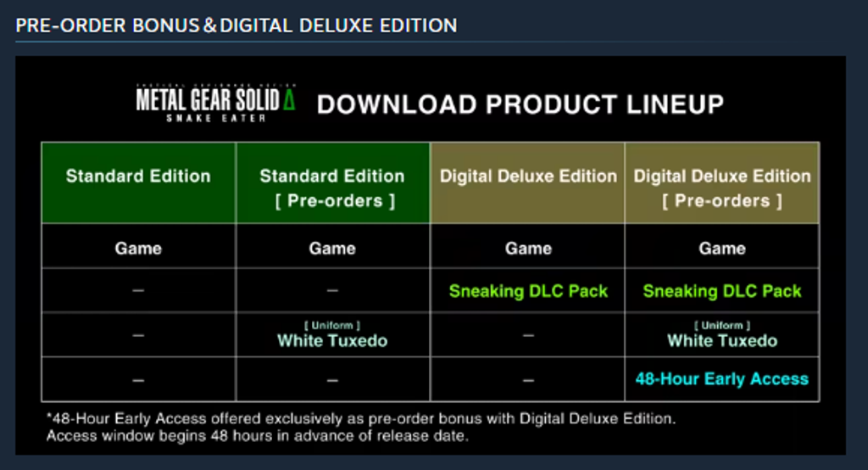
Task: Click the 48-Hour Early Access table entry
Action: (722, 379)
